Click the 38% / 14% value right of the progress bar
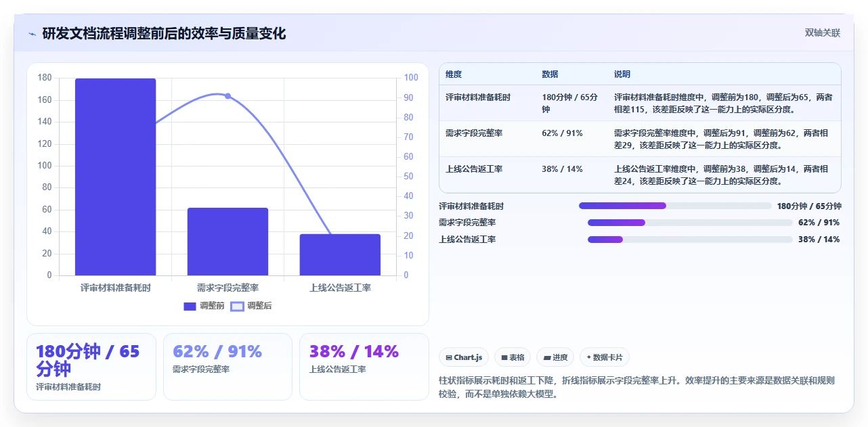This screenshot has height=427, width=868. pyautogui.click(x=819, y=240)
